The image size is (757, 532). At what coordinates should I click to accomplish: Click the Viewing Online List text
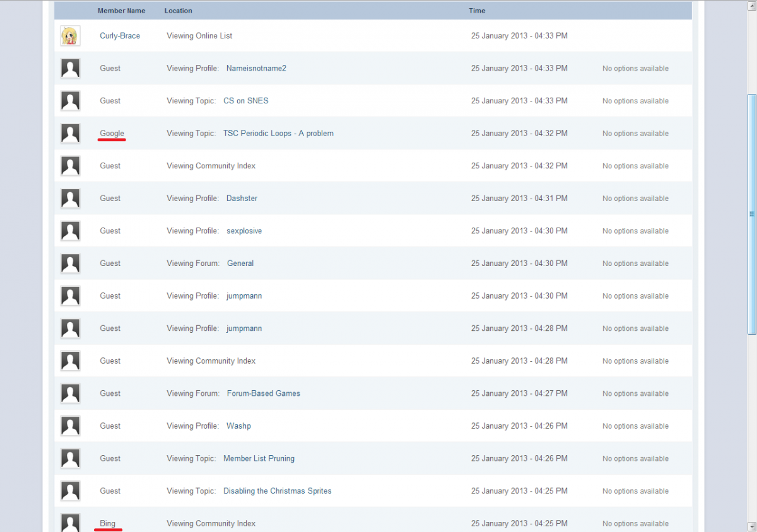point(199,36)
